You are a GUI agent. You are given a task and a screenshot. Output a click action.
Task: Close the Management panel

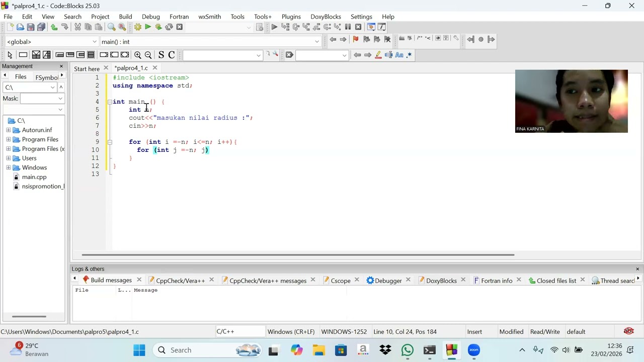(61, 66)
